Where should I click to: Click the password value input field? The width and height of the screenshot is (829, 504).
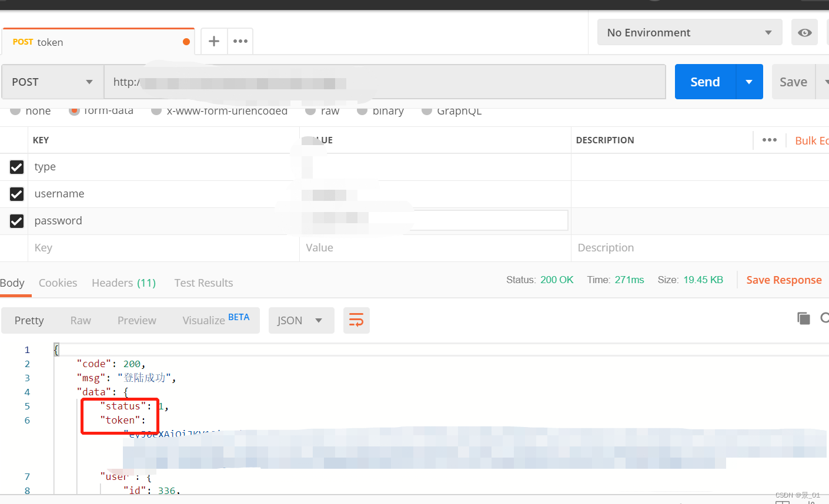(x=435, y=221)
